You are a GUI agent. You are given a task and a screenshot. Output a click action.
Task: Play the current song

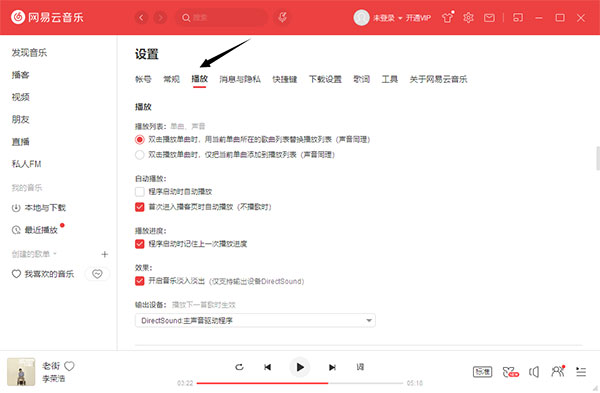point(300,367)
